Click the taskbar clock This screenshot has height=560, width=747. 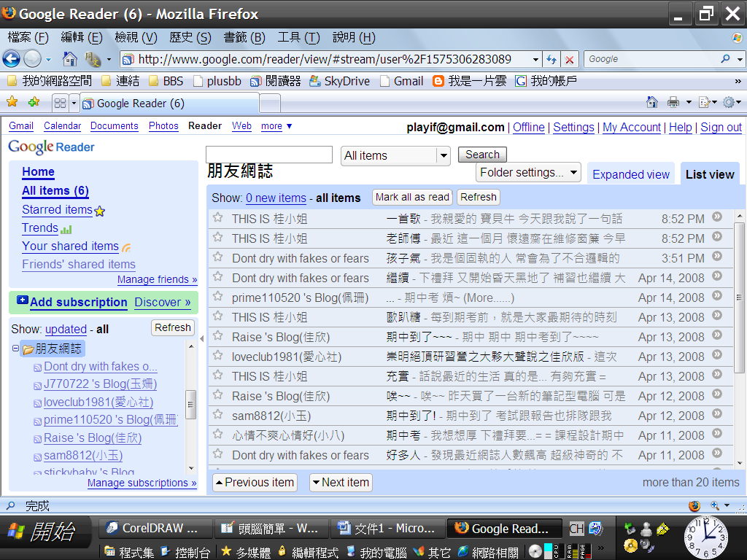click(707, 537)
